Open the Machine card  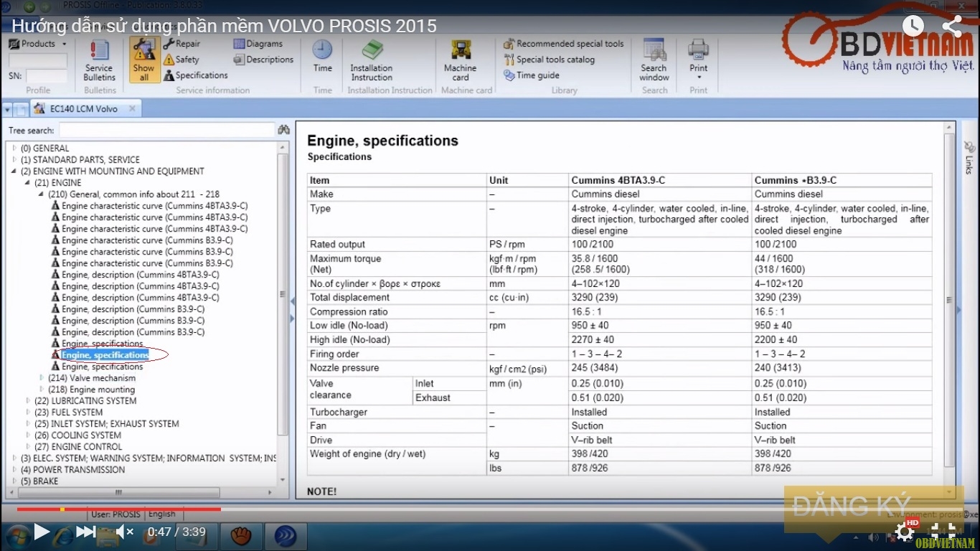461,61
